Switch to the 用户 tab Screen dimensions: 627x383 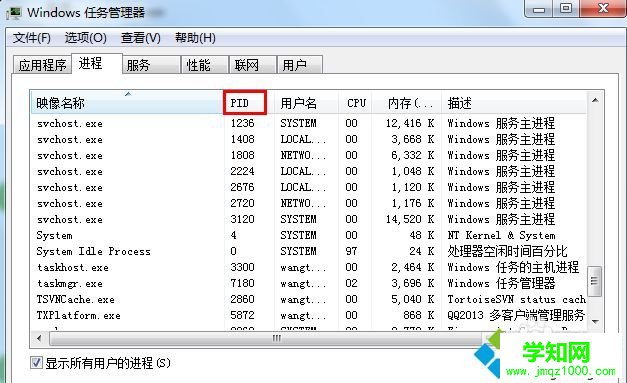click(x=300, y=65)
